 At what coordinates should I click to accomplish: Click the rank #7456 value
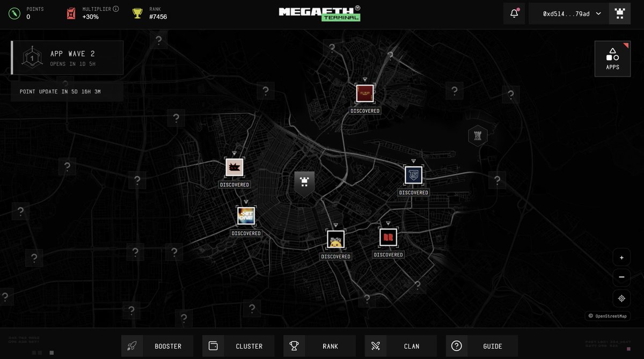[158, 17]
